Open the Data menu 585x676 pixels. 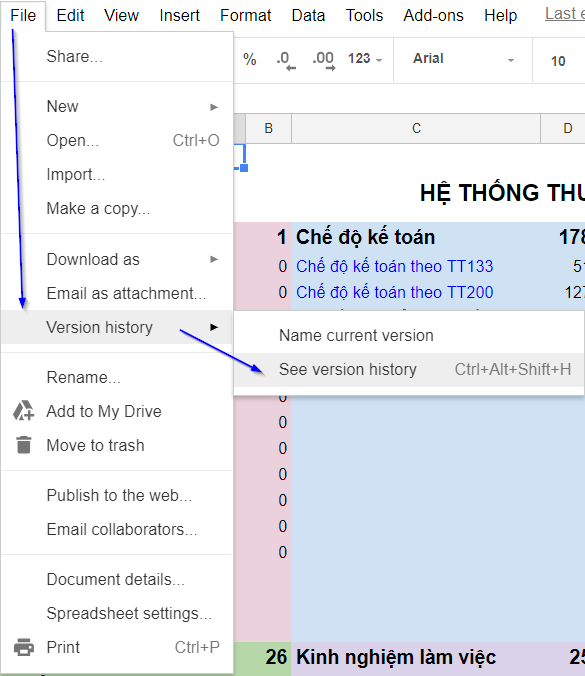[x=308, y=16]
